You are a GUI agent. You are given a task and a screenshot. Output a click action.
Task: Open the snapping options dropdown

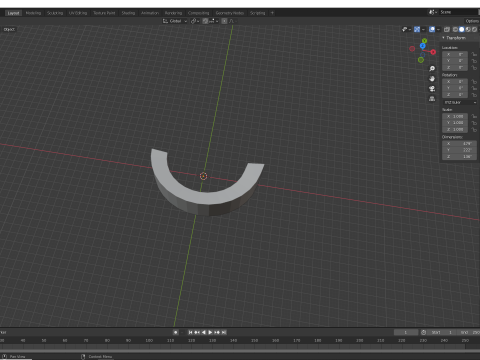click(x=214, y=21)
